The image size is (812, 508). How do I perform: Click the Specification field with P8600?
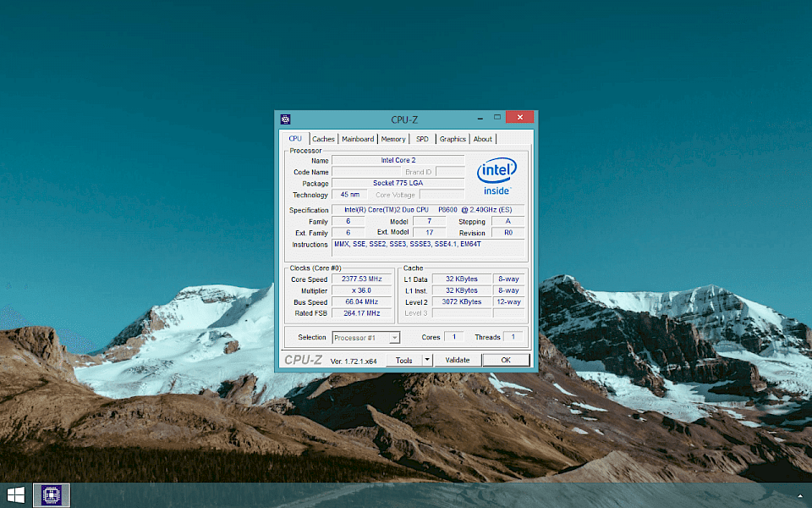point(428,209)
